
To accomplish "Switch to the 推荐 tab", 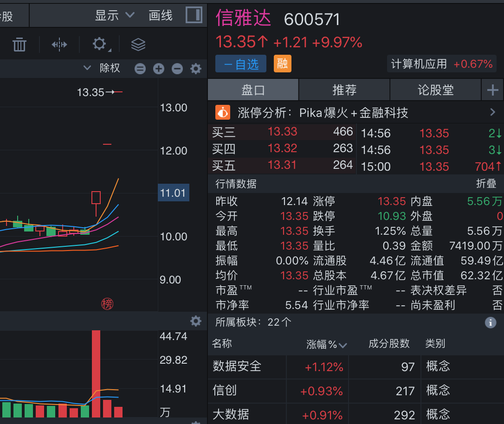I will click(344, 90).
